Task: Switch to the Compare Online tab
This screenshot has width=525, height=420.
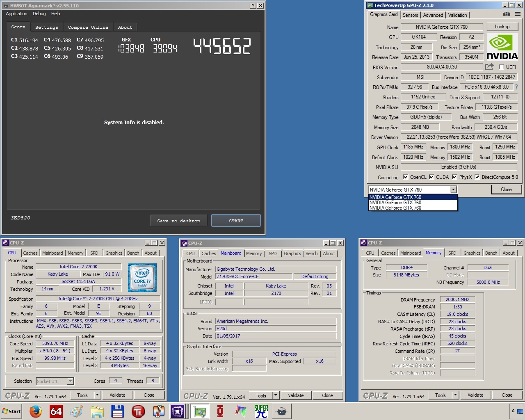Action: [88, 27]
